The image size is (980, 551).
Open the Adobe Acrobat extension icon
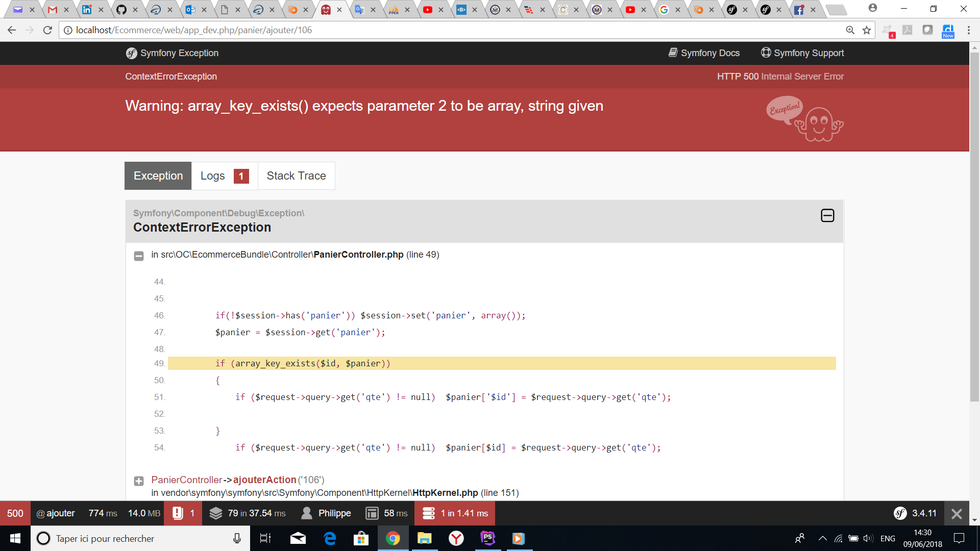click(x=908, y=30)
